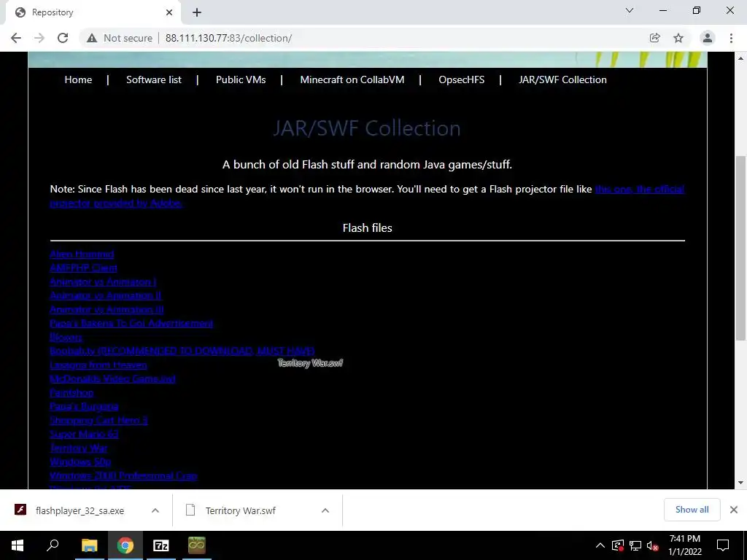The height and width of the screenshot is (560, 747).
Task: Bookmark this page with the star icon
Action: pyautogui.click(x=678, y=38)
